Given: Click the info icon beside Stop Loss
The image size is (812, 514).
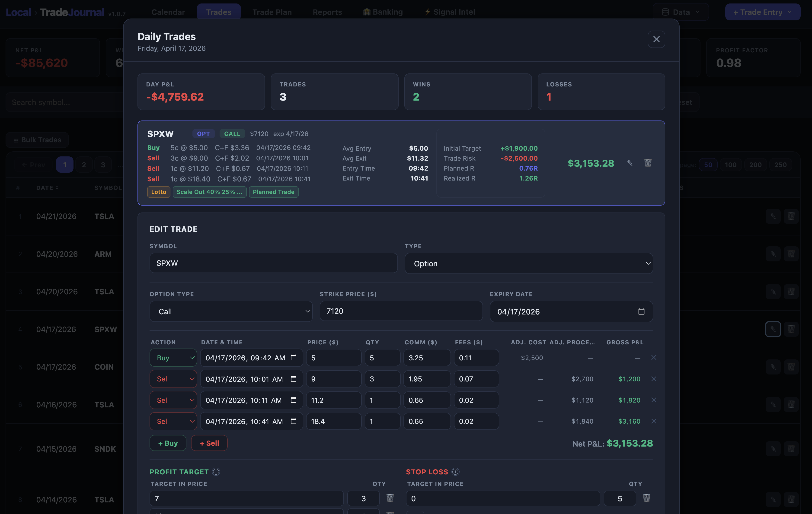Looking at the screenshot, I should (x=455, y=472).
